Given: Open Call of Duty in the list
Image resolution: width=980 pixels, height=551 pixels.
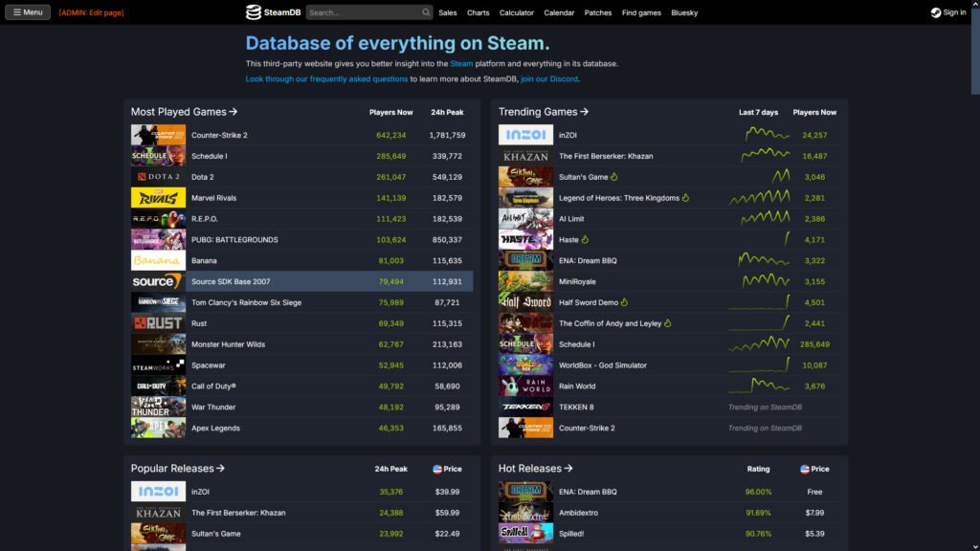Looking at the screenshot, I should coord(213,386).
